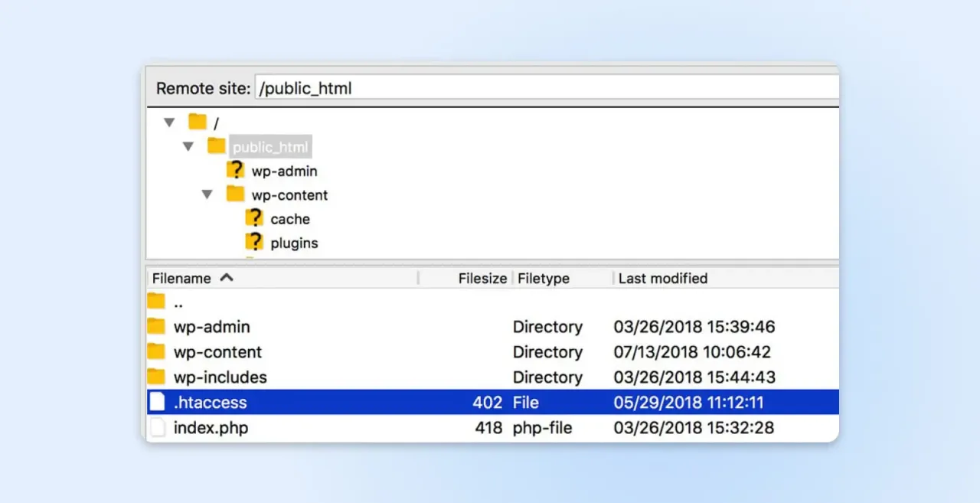Collapse the wp-content tree node
The width and height of the screenshot is (980, 503).
207,194
